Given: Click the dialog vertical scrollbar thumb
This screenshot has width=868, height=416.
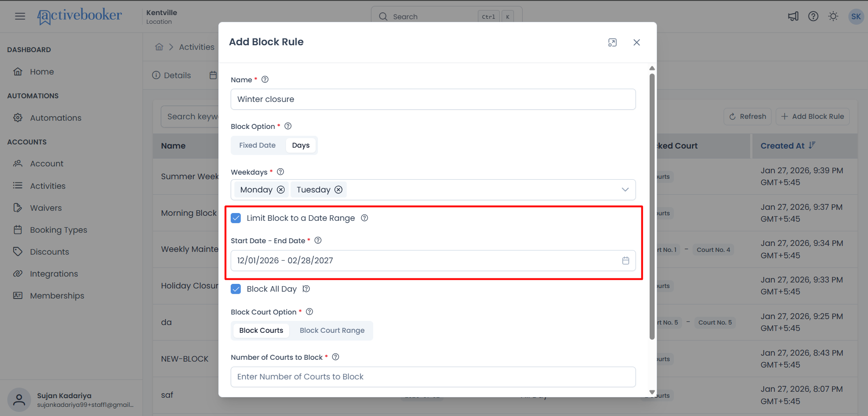Looking at the screenshot, I should (652, 206).
